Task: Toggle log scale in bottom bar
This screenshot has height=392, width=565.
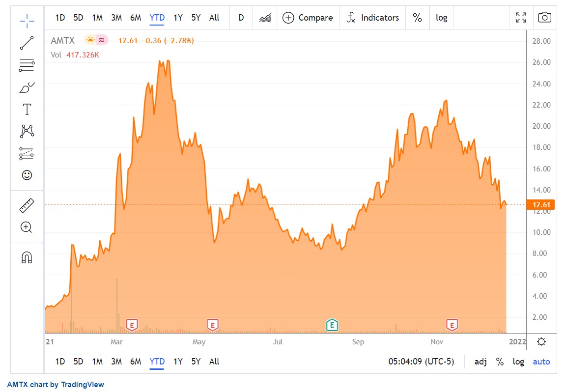Action: click(x=518, y=362)
